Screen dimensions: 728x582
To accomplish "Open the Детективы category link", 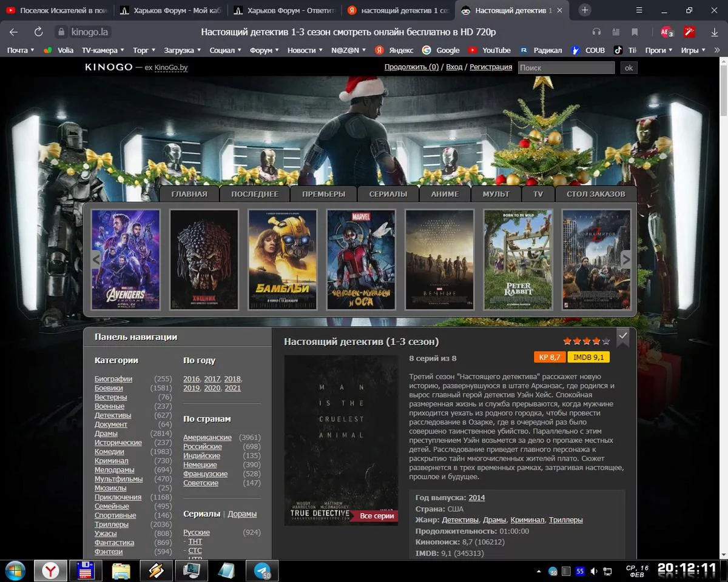I will tap(113, 415).
